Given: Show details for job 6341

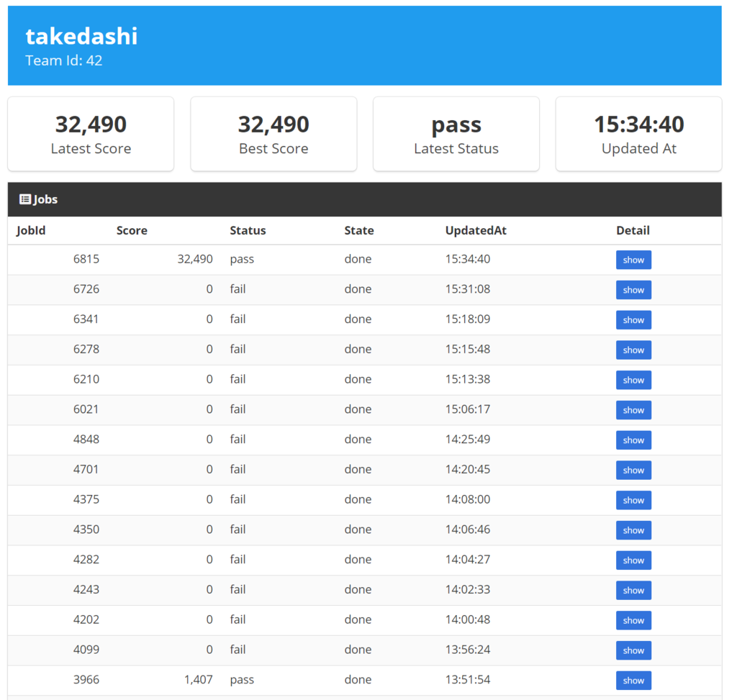Looking at the screenshot, I should [x=633, y=320].
